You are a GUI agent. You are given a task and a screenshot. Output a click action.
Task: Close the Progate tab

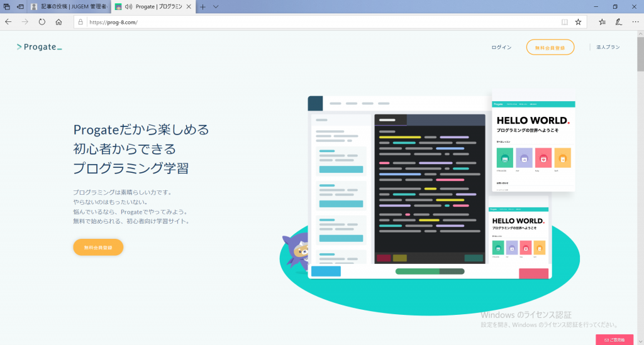click(x=189, y=6)
